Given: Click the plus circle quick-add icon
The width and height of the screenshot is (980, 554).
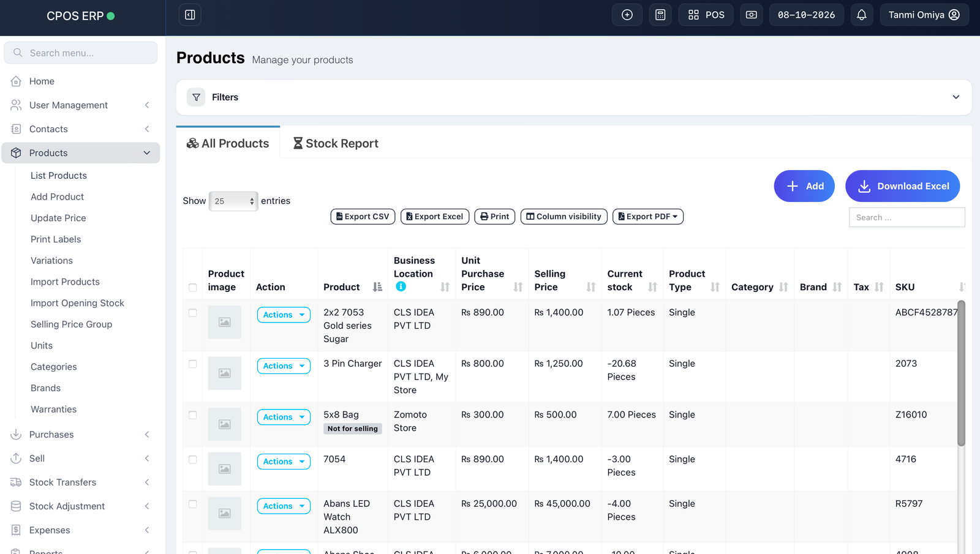Looking at the screenshot, I should [x=627, y=15].
